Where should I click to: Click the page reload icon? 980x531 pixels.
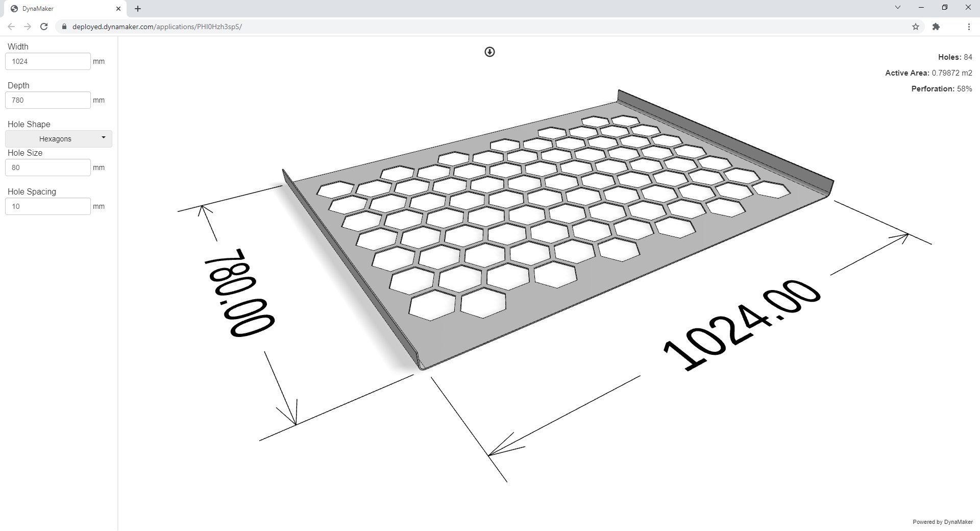tap(44, 27)
